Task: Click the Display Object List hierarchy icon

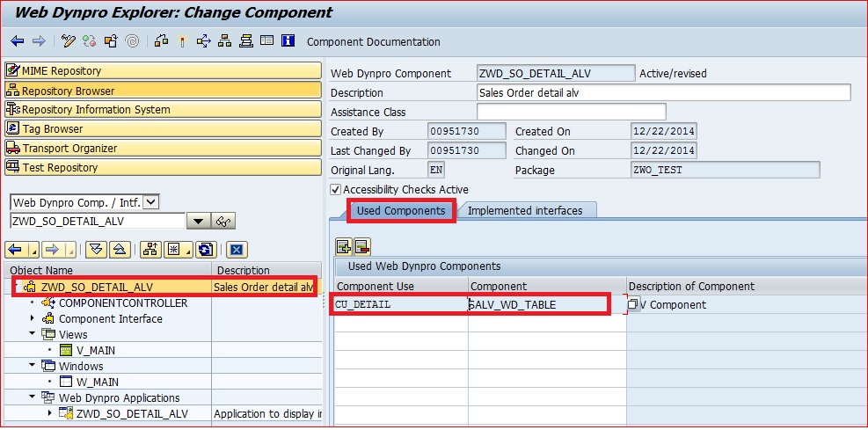Action: tap(224, 41)
